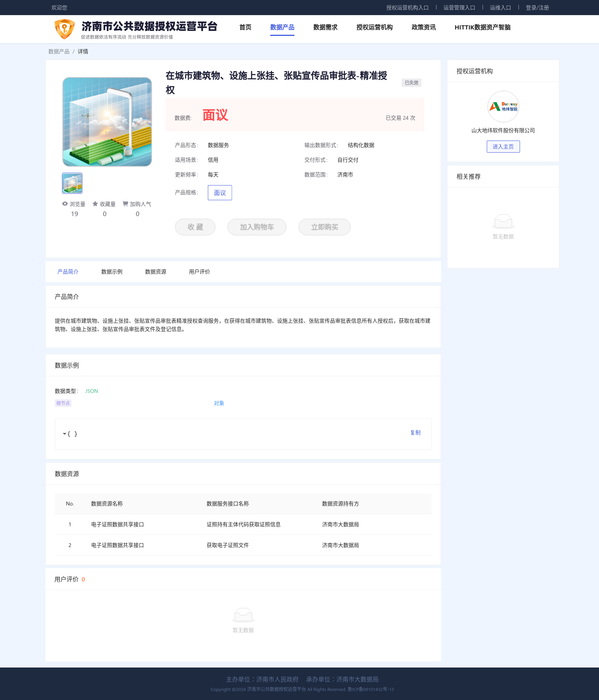
Task: Select the 面议 product specification option
Action: 220,193
